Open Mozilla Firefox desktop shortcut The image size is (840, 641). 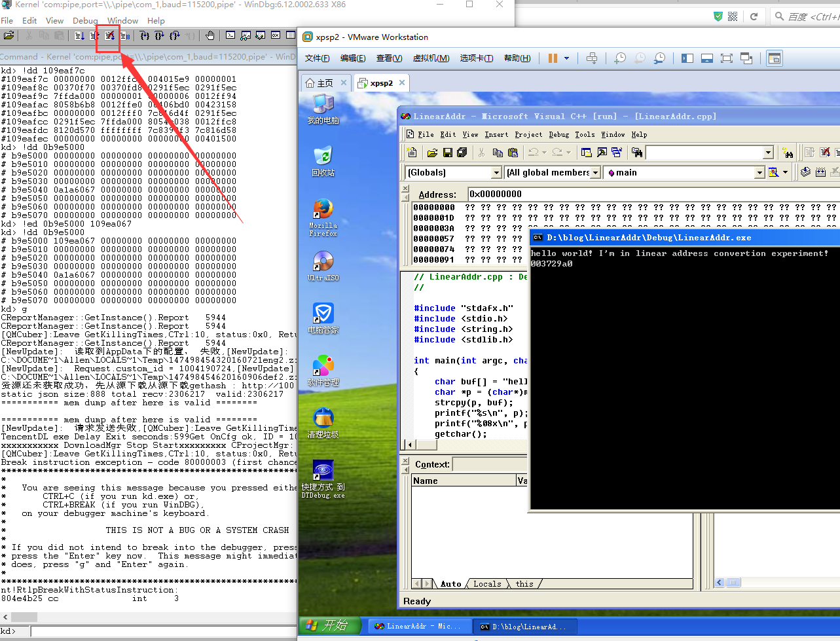(x=323, y=218)
